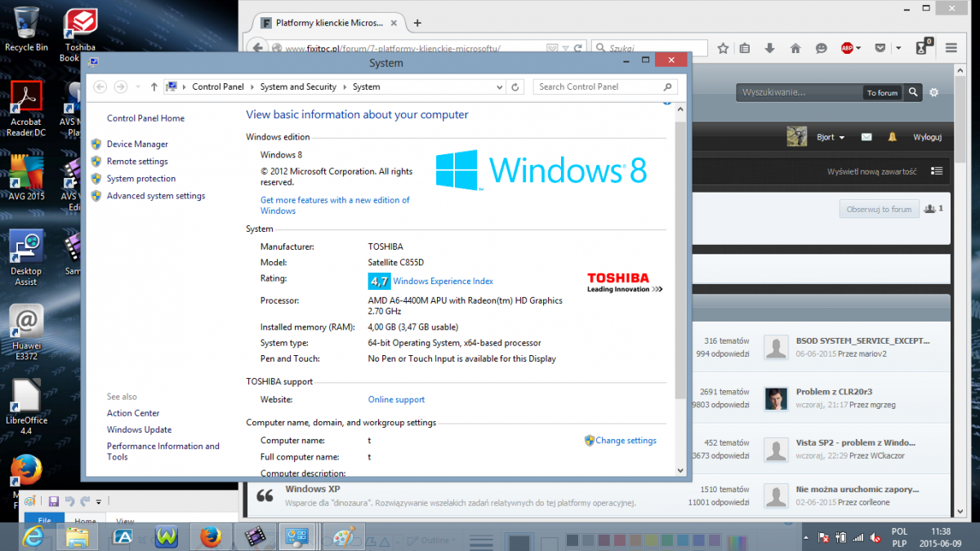The width and height of the screenshot is (980, 551).
Task: Open a new tab in Firefox
Action: click(x=417, y=23)
